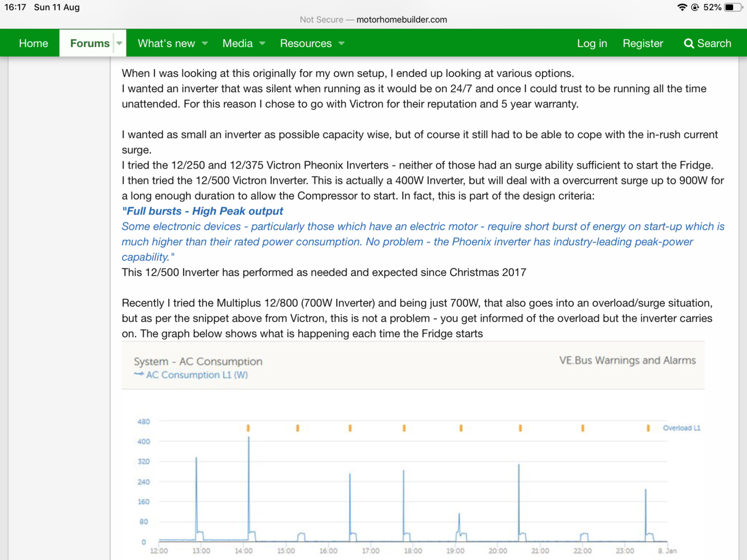Open What's new menu item

pos(166,43)
